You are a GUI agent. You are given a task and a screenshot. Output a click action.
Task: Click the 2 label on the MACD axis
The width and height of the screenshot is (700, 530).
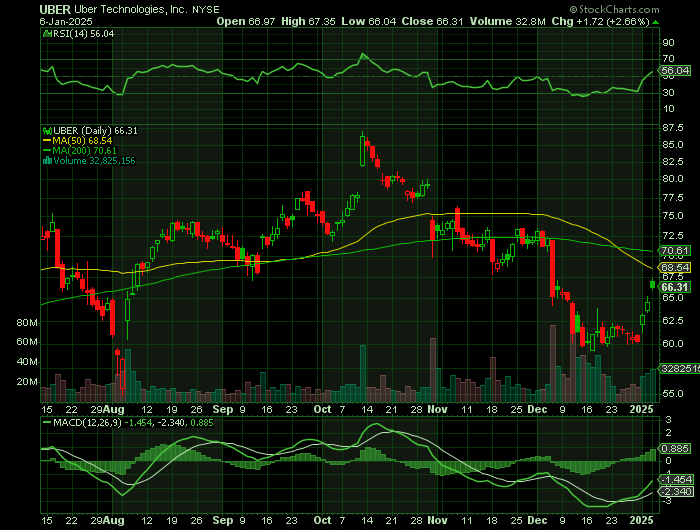click(668, 432)
